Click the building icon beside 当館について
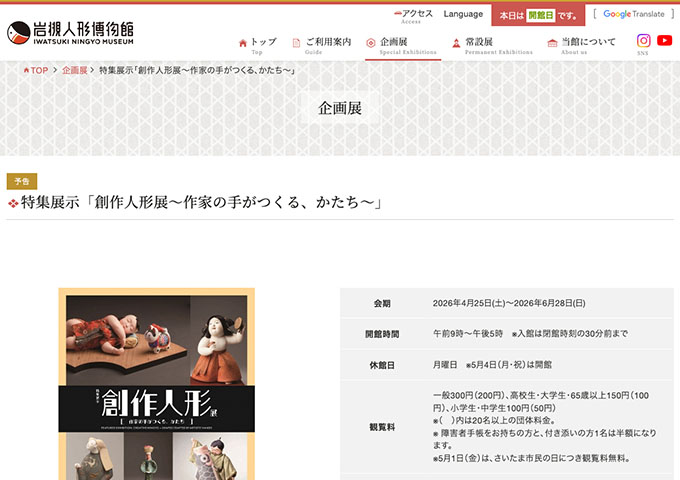680x480 pixels. click(x=552, y=42)
